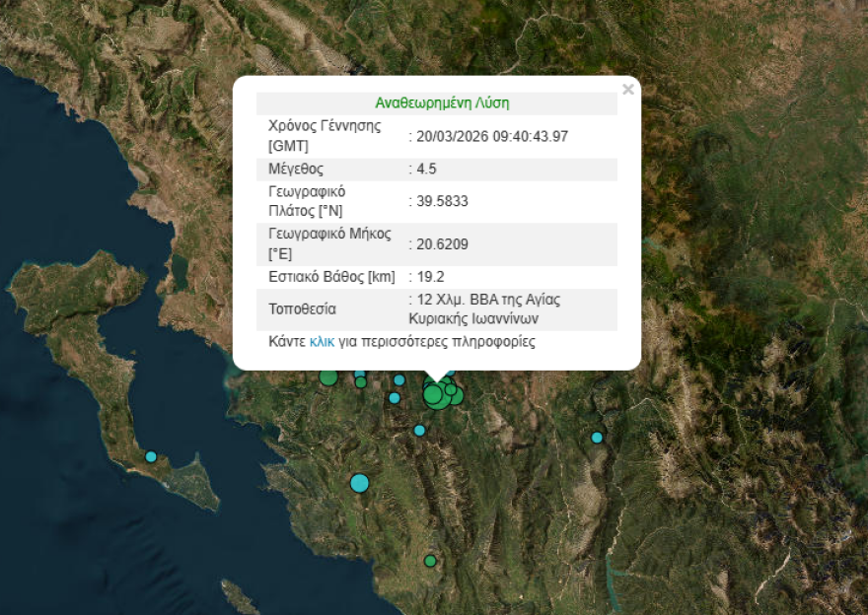Click the 'Τοποθεσία' row label
Image resolution: width=868 pixels, height=615 pixels.
302,309
